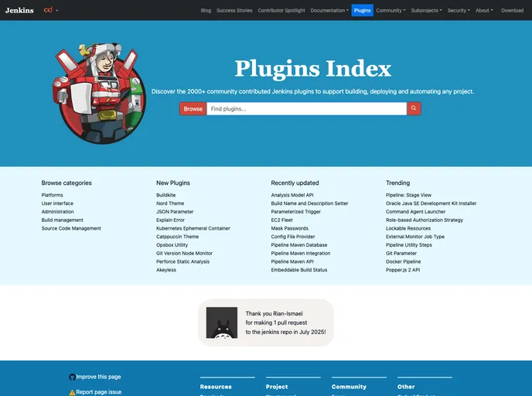The height and width of the screenshot is (396, 532).
Task: Click the Rian-Ismael thank-you card text
Action: pos(285,323)
